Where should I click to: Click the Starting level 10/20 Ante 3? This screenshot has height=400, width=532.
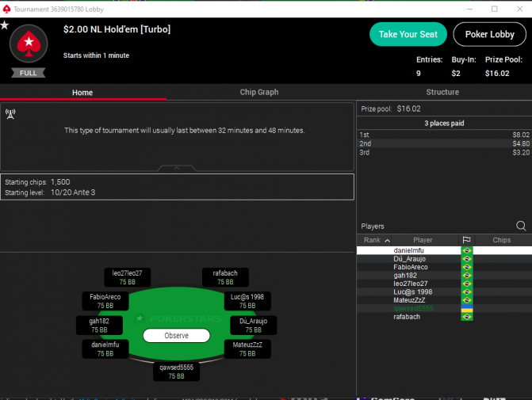[50, 192]
